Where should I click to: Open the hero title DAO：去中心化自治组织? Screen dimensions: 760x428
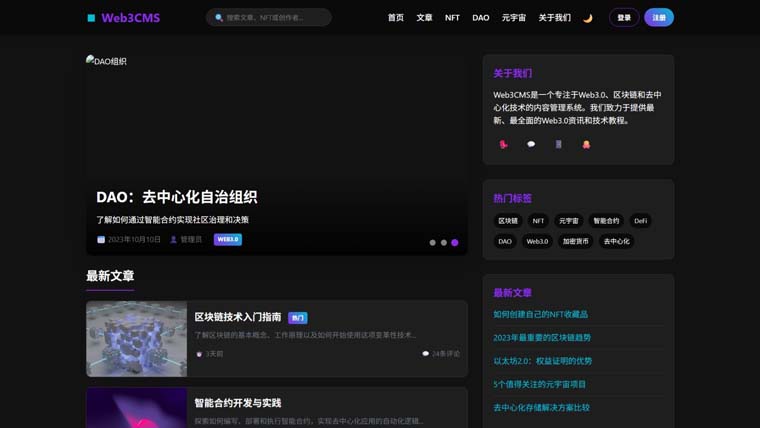click(x=177, y=197)
